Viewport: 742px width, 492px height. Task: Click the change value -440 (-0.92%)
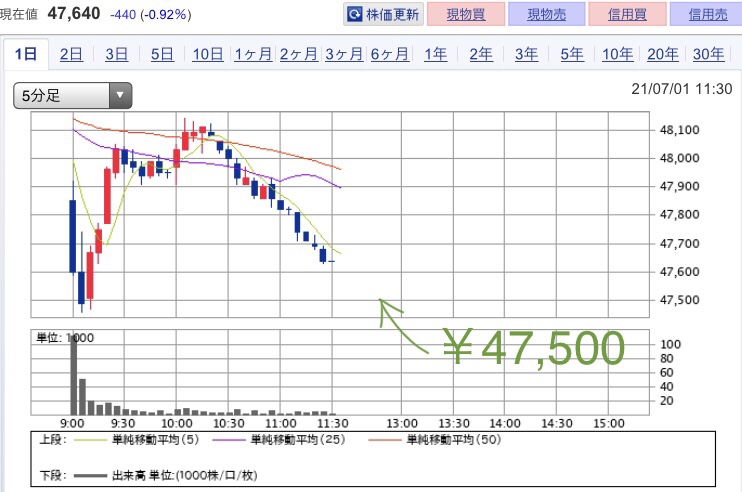(x=150, y=15)
